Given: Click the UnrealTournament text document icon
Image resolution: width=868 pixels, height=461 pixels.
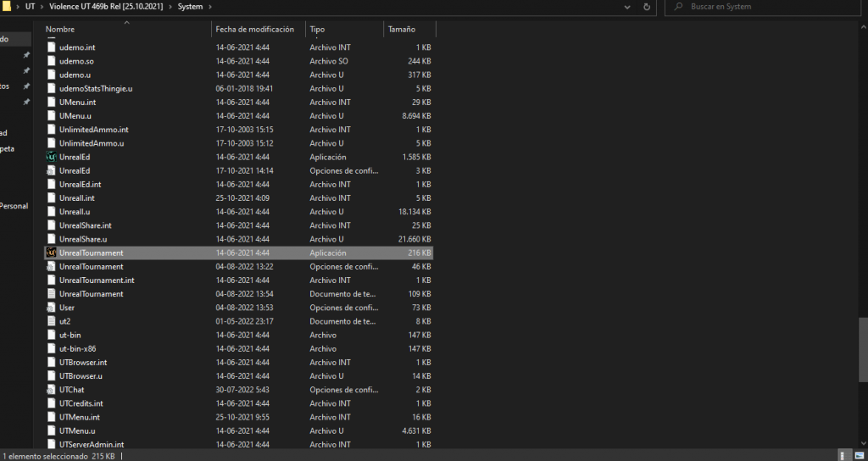Looking at the screenshot, I should tap(52, 294).
